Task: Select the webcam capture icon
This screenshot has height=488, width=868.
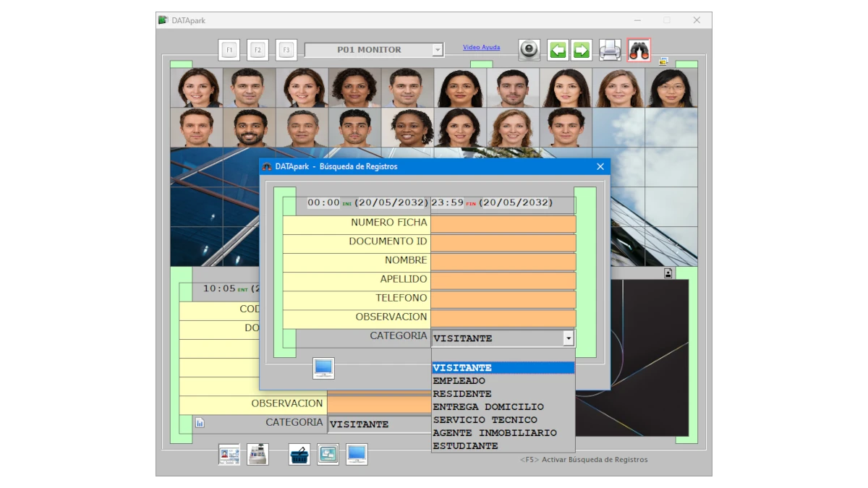Action: [x=529, y=48]
